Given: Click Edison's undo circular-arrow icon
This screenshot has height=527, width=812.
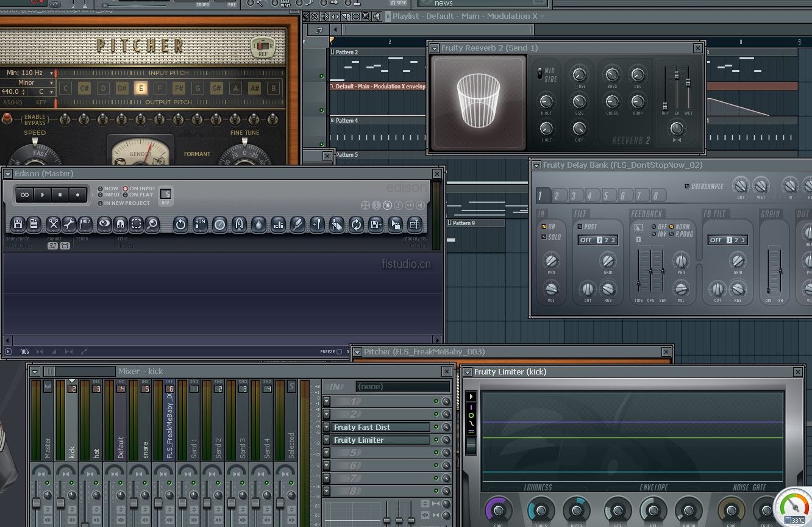Looking at the screenshot, I should 180,224.
